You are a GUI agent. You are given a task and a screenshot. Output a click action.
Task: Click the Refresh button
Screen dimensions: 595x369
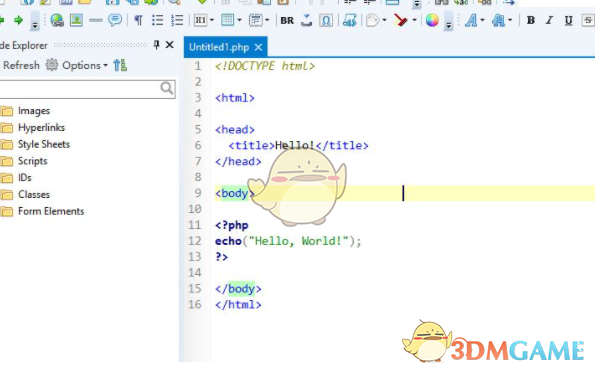click(x=21, y=65)
